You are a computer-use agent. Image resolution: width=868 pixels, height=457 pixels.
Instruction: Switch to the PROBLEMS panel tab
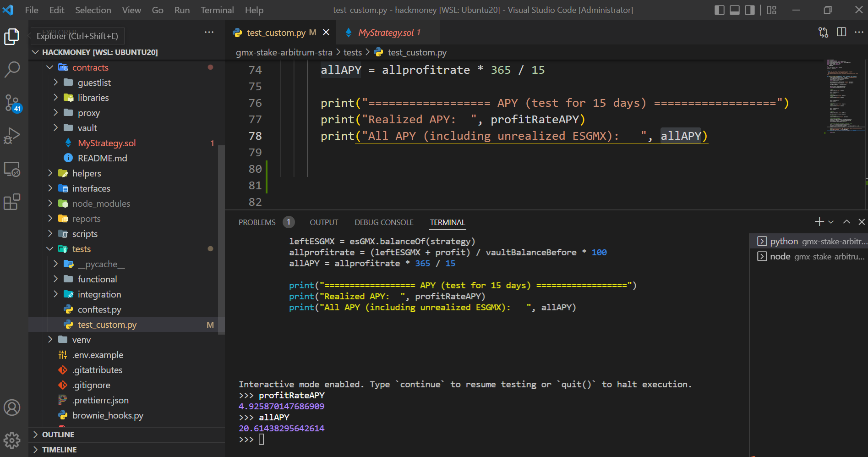click(257, 222)
